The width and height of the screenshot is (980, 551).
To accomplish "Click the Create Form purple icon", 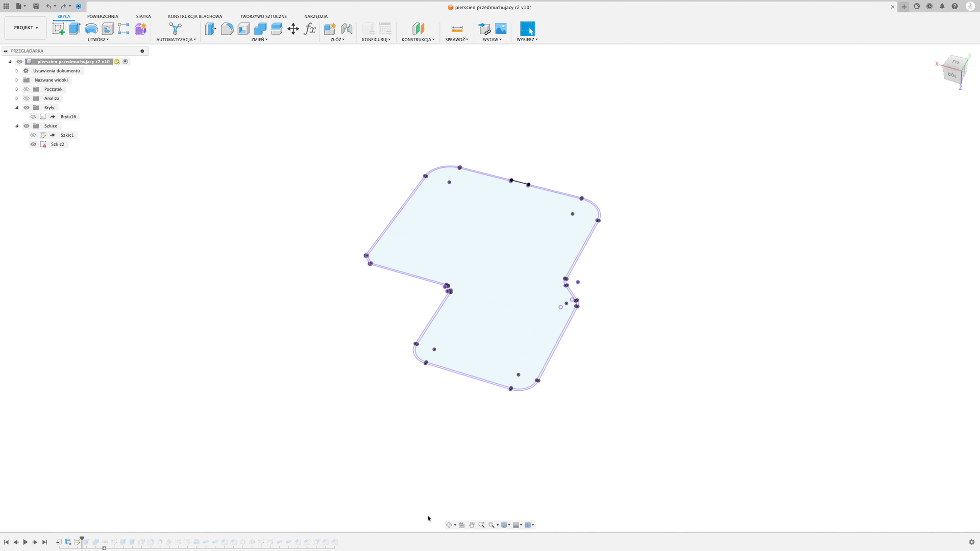I will click(x=140, y=29).
